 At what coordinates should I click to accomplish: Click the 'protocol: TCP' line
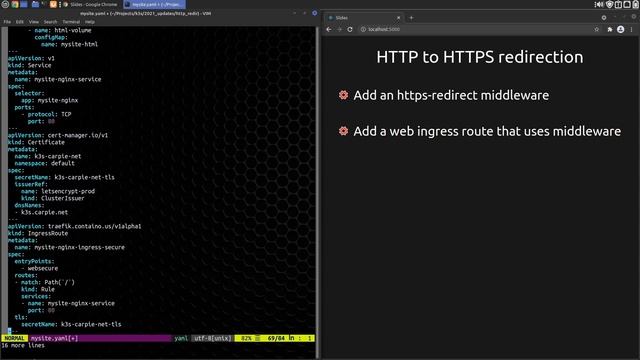pyautogui.click(x=49, y=114)
